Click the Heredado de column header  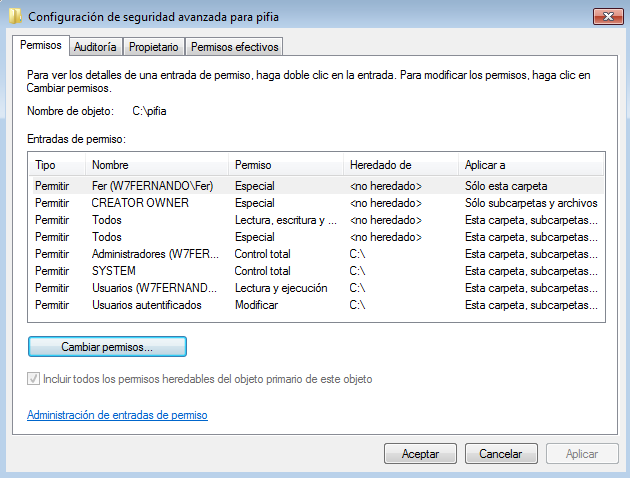click(401, 165)
